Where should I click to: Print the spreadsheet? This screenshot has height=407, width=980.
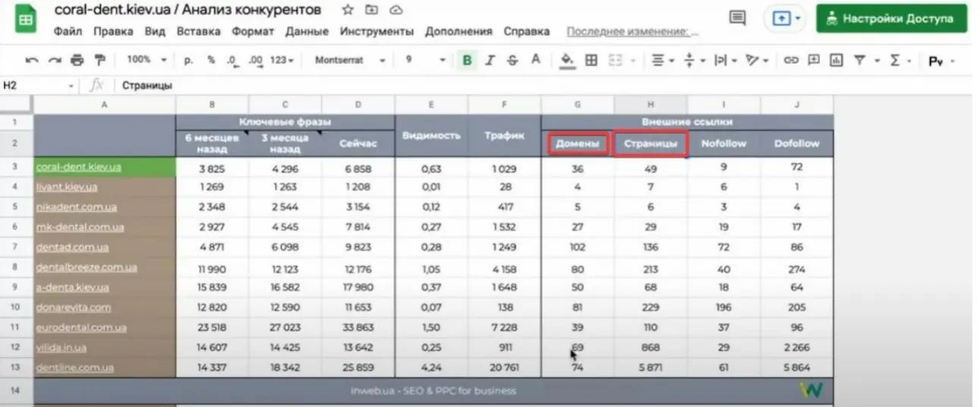[x=77, y=60]
